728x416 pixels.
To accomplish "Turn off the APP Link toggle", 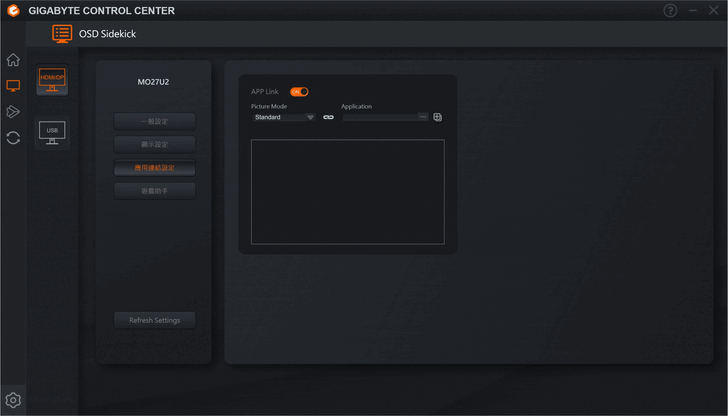I will (299, 92).
